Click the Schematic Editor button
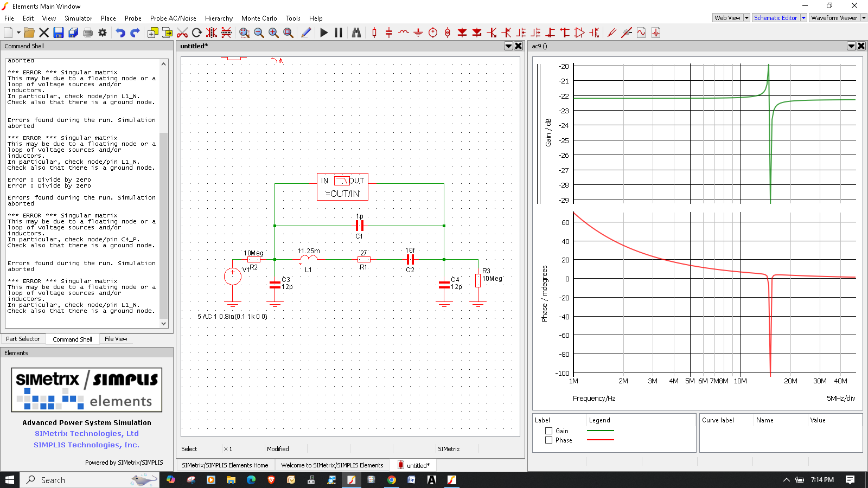This screenshot has height=488, width=868. coord(775,18)
